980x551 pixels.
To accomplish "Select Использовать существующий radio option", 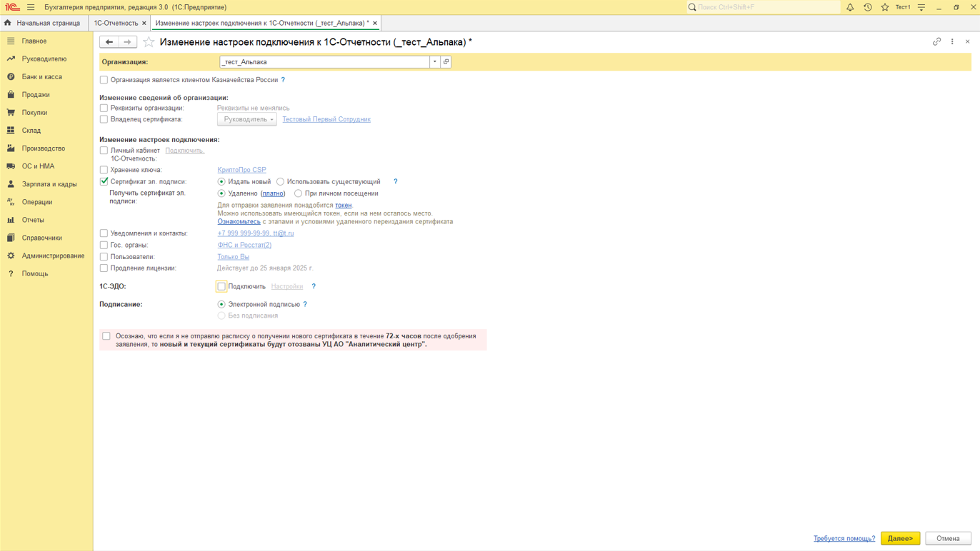I will tap(280, 182).
